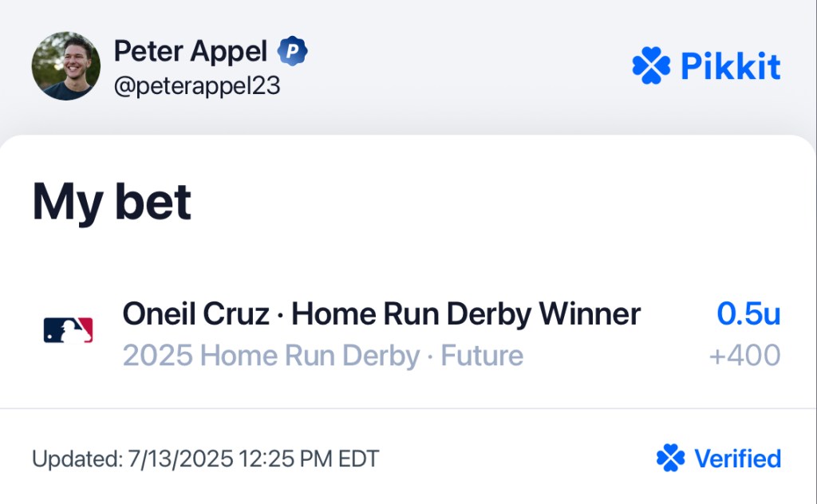Image resolution: width=817 pixels, height=504 pixels.
Task: Click the Home Run Derby Winner market text
Action: coord(466,314)
